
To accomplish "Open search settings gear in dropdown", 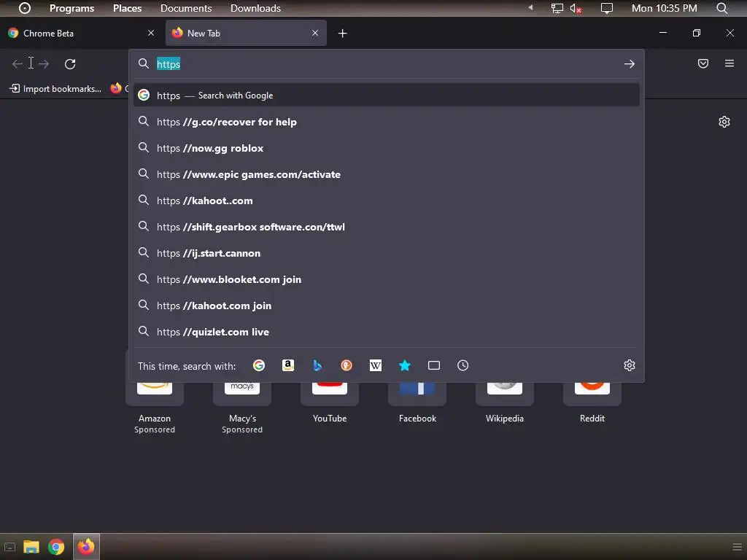I will (x=630, y=365).
